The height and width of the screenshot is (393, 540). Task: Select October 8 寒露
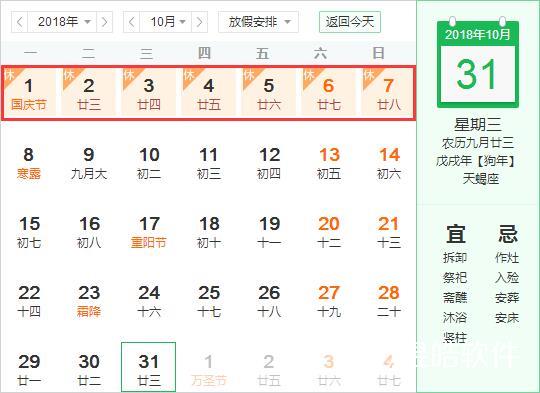tap(29, 163)
